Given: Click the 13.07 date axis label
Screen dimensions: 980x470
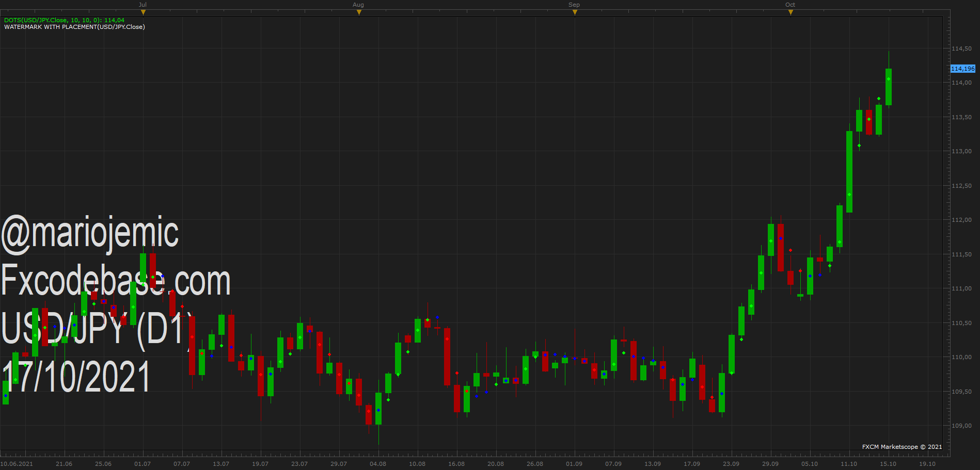Looking at the screenshot, I should [221, 464].
